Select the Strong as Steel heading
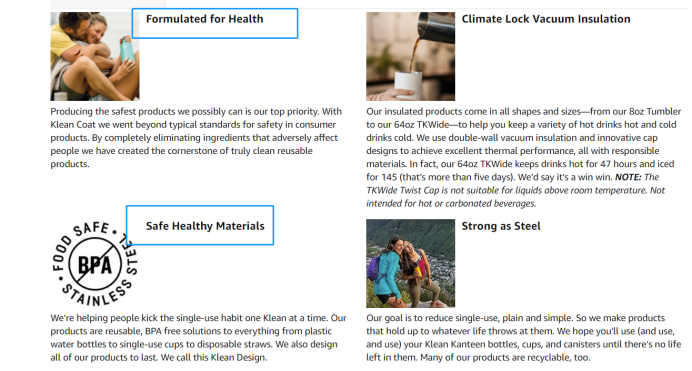 tap(501, 226)
